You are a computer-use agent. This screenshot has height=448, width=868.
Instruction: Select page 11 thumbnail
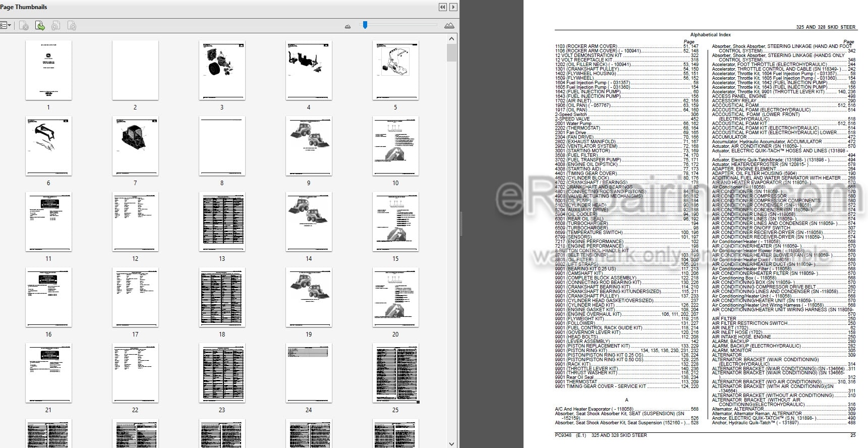[x=48, y=221]
